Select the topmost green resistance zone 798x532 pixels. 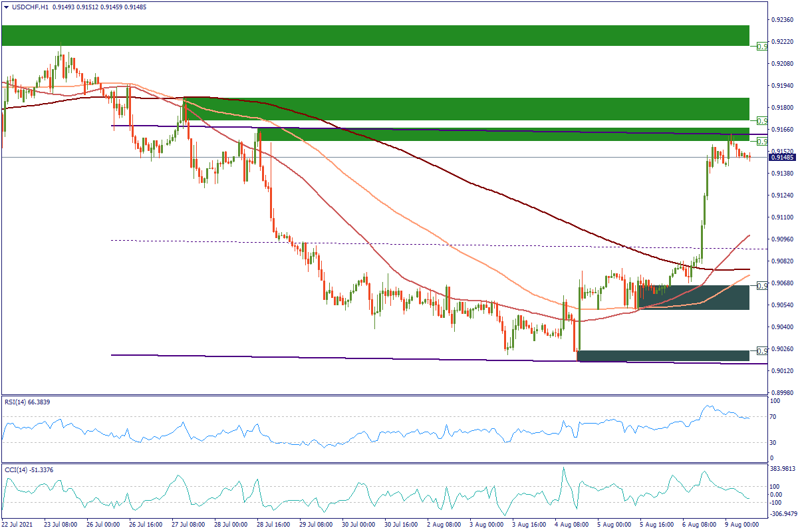375,36
